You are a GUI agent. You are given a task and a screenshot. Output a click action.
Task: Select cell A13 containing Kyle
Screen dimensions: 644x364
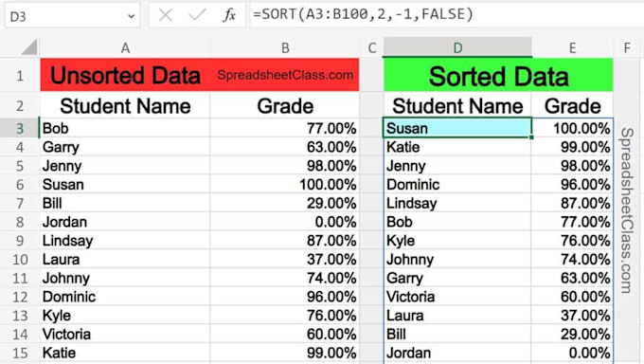pos(125,316)
